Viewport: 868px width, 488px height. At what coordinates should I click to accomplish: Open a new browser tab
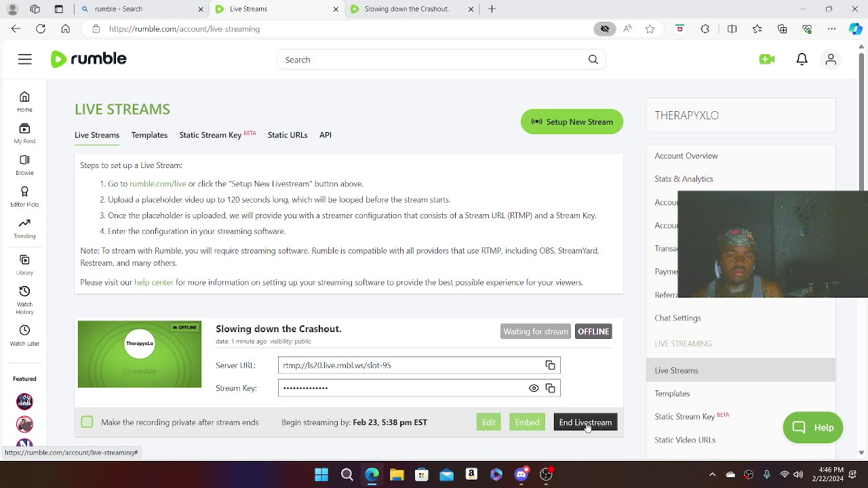pos(492,9)
